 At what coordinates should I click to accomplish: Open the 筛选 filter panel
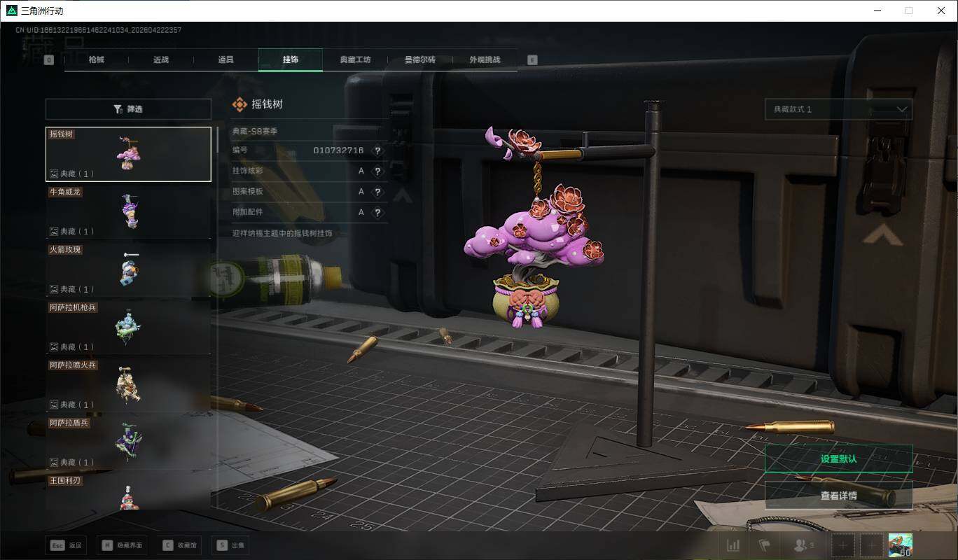pos(128,109)
